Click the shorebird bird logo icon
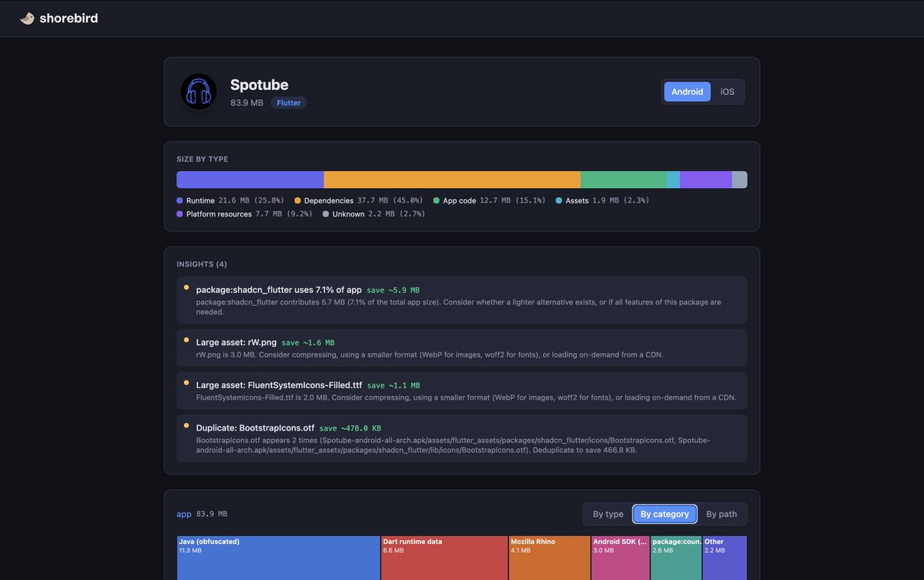 click(27, 18)
